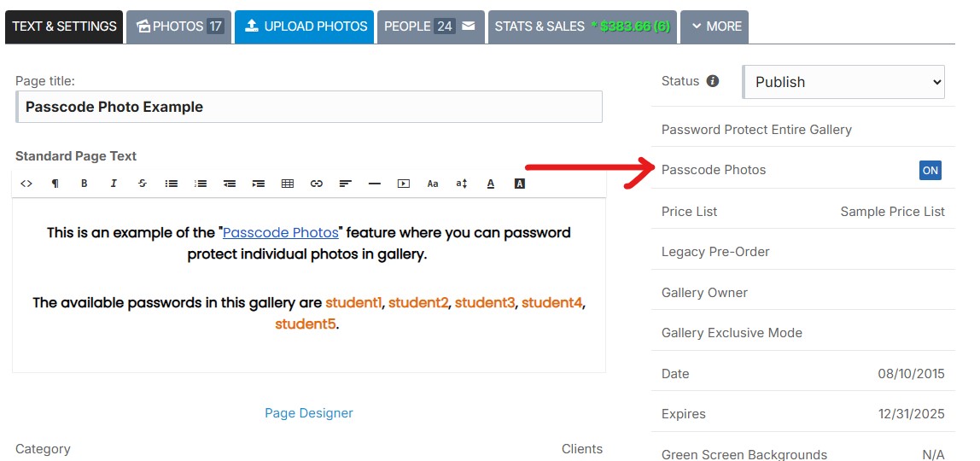
Task: Click the insert link icon
Action: pos(317,184)
